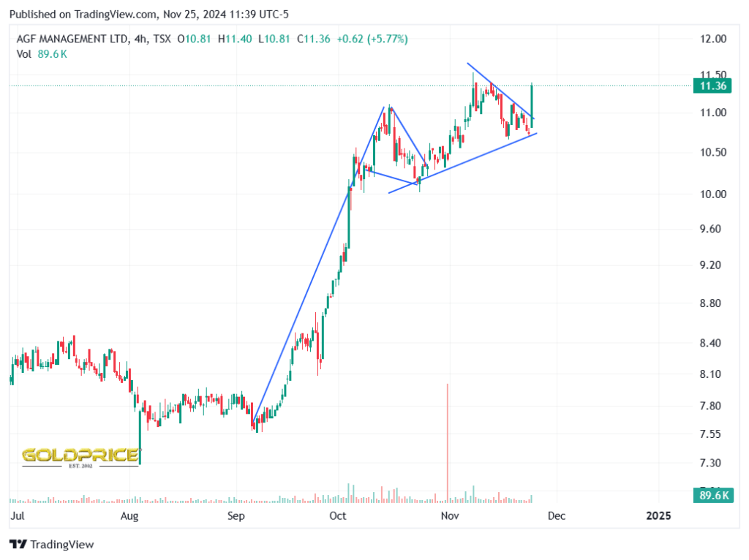The image size is (749, 560).
Task: Click the GOLDPRICE watermark logo
Action: coord(80,457)
